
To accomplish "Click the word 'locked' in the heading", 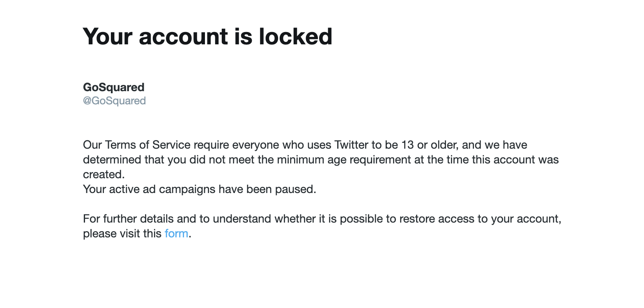I will tap(295, 36).
